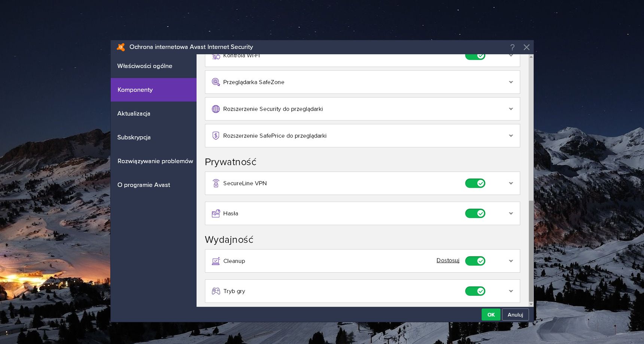Click the SecureLine VPN lock icon
Screen dimensions: 644x344
pos(216,183)
